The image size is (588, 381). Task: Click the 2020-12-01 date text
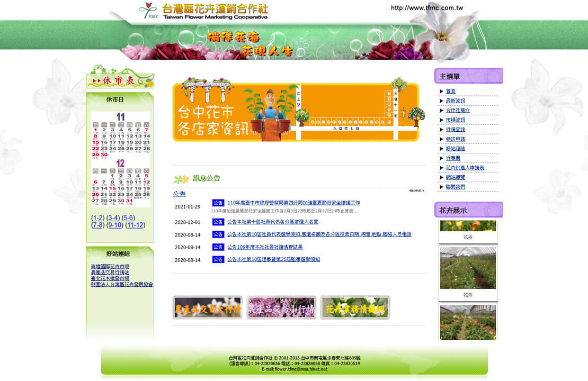pyautogui.click(x=188, y=222)
